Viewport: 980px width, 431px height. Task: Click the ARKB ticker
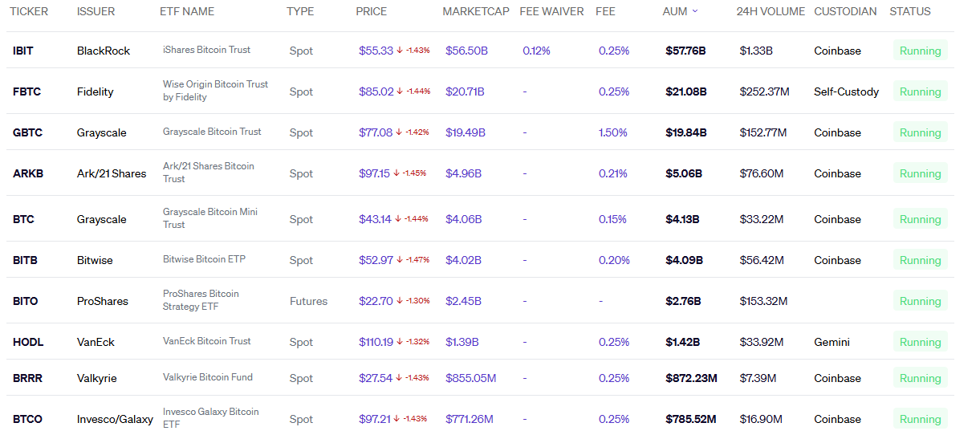pos(27,173)
